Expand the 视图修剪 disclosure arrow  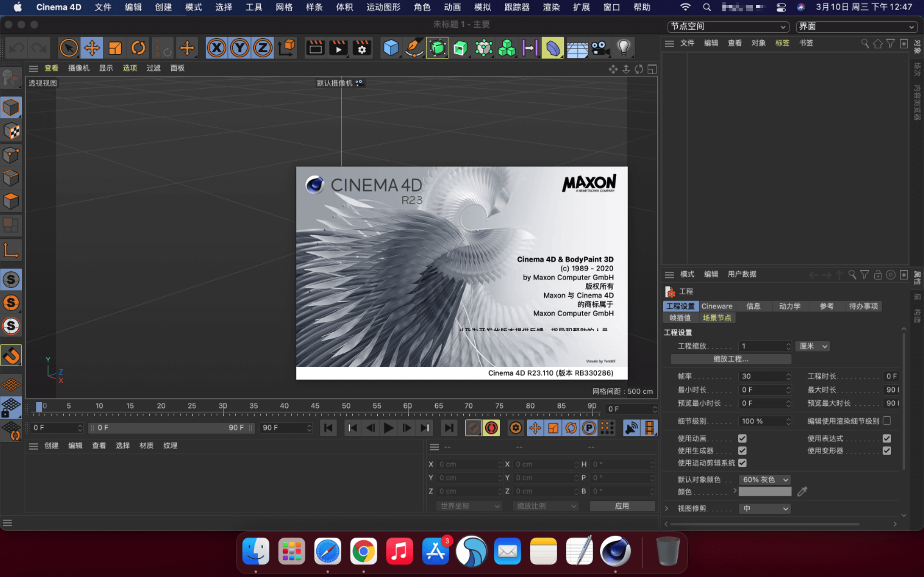(667, 508)
